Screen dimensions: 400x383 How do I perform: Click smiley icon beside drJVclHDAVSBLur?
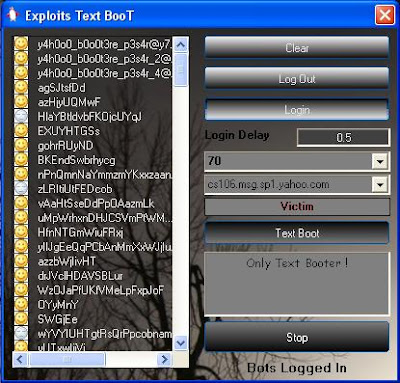[x=21, y=275]
